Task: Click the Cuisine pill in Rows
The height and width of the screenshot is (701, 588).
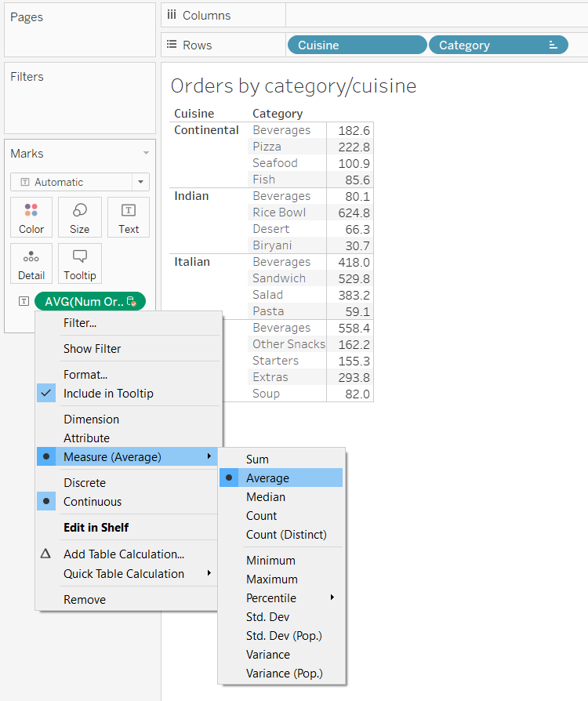Action: 357,45
